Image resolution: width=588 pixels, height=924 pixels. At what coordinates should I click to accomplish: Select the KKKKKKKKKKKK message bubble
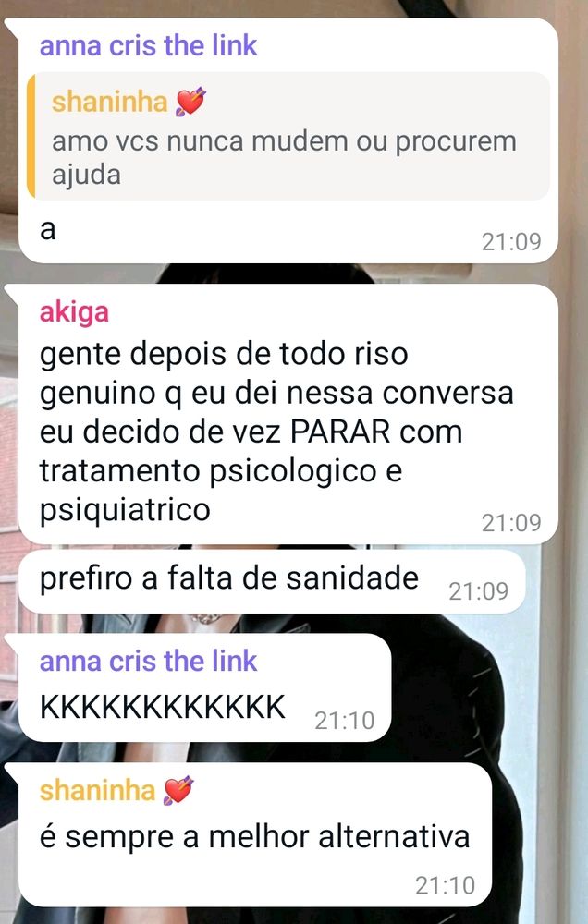tap(204, 687)
